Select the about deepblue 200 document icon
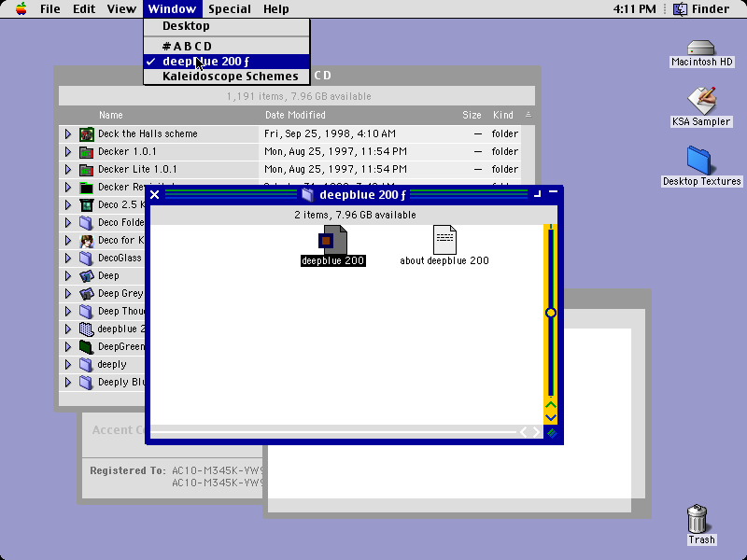The width and height of the screenshot is (747, 560). 444,240
